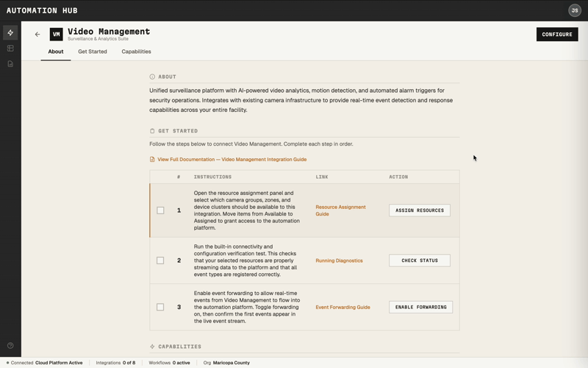Switch to the Get Started tab
The image size is (588, 368).
(93, 52)
